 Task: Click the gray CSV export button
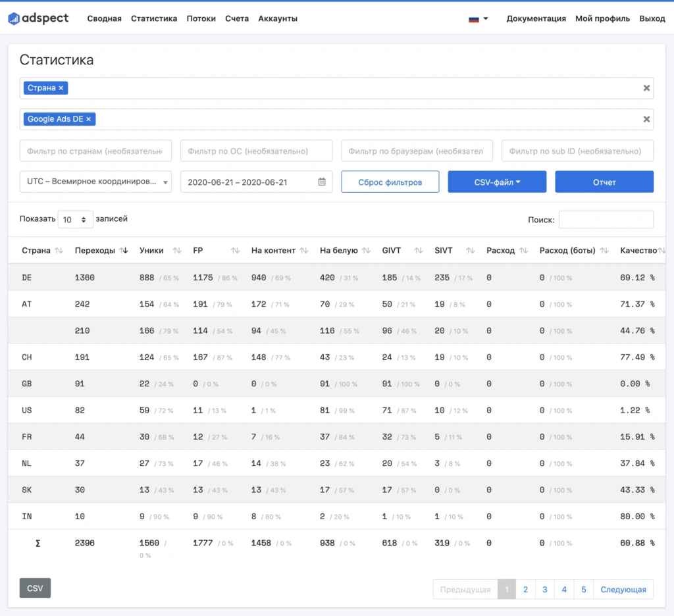point(35,588)
